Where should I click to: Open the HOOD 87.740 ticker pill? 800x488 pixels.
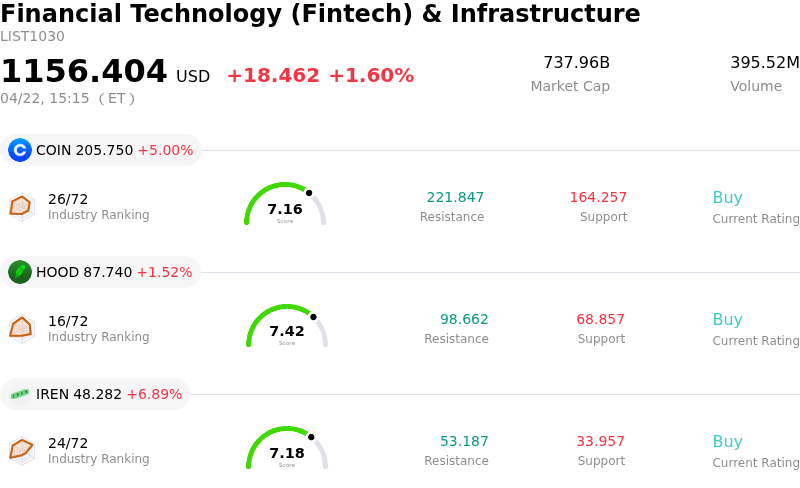tap(101, 272)
